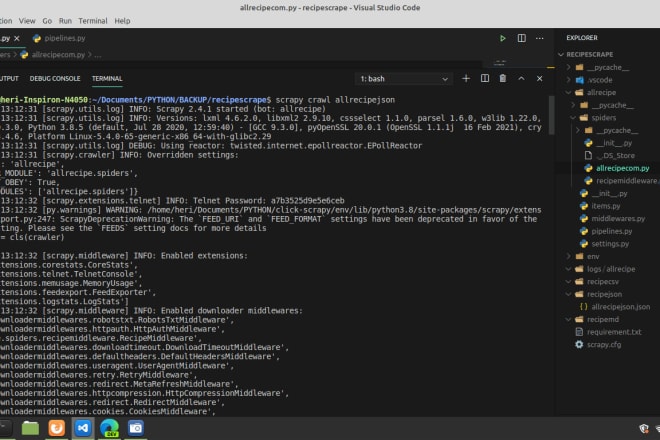The width and height of the screenshot is (660, 440).
Task: Click the 'scrapy crawl allrecipejson' command text
Action: click(335, 100)
